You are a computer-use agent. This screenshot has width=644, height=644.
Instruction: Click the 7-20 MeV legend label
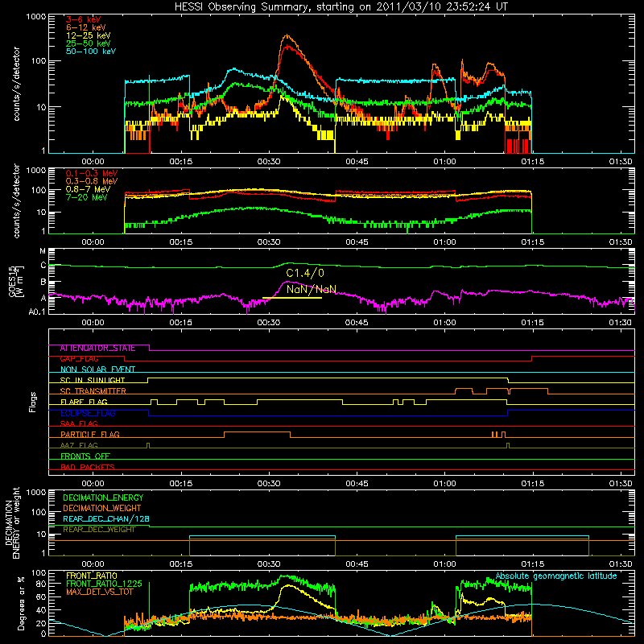coord(87,197)
